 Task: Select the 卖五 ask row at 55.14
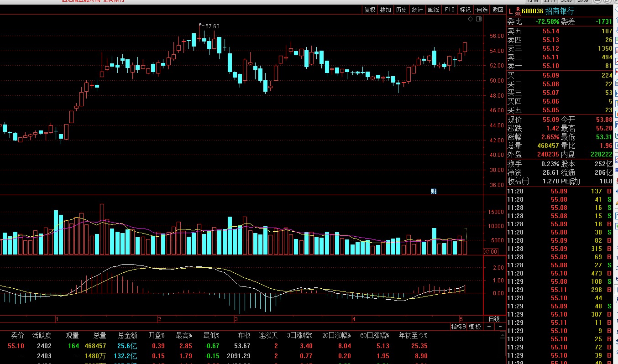[560, 31]
